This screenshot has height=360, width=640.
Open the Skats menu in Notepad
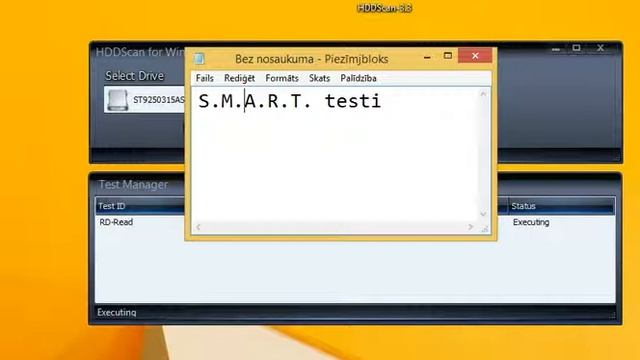coord(319,78)
